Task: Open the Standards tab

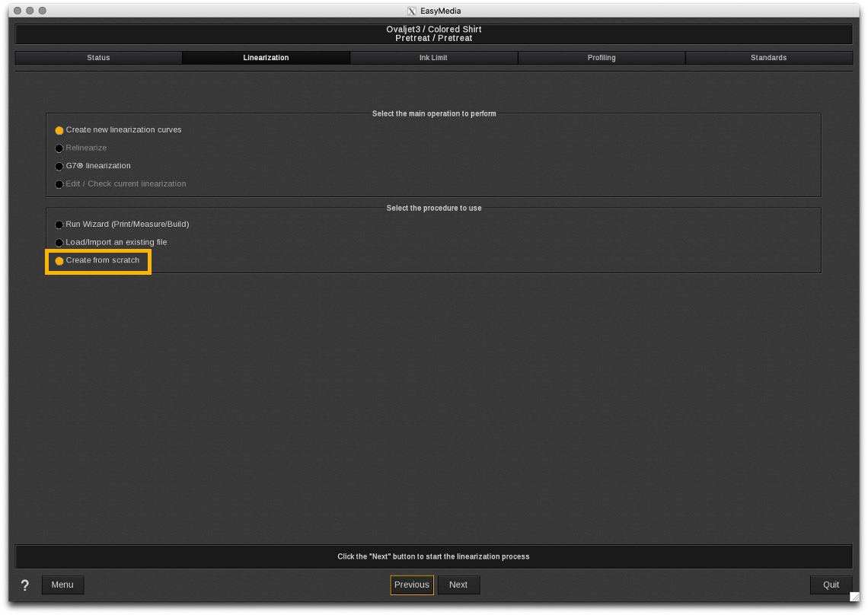Action: coord(768,58)
